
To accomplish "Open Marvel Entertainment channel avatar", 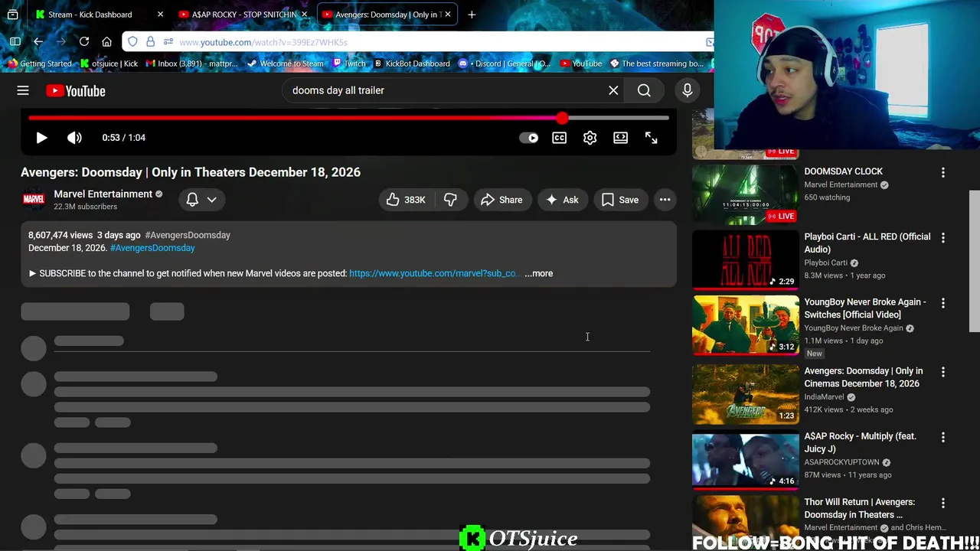I will [x=34, y=200].
